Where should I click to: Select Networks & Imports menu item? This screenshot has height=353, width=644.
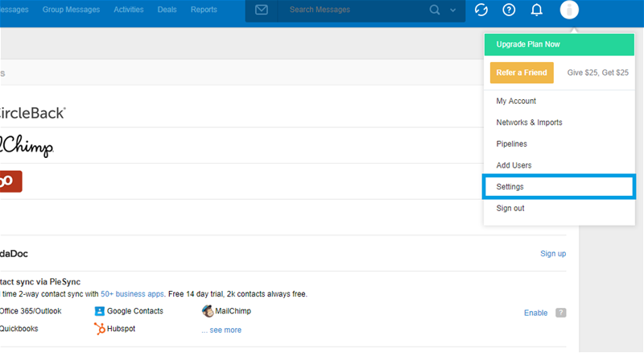[x=529, y=123]
